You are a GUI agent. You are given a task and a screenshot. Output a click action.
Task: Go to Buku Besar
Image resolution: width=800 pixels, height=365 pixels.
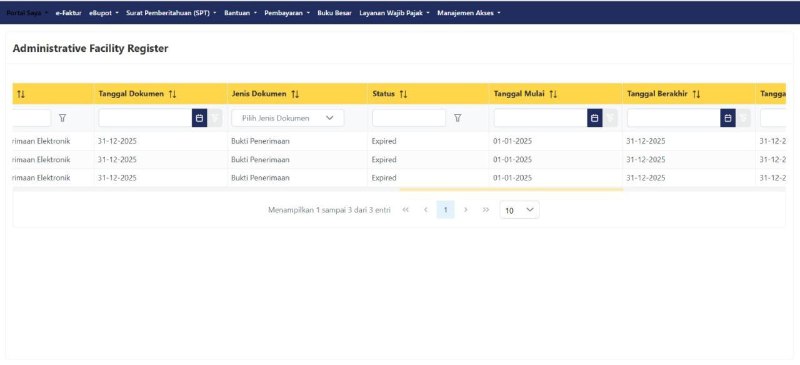coord(334,13)
